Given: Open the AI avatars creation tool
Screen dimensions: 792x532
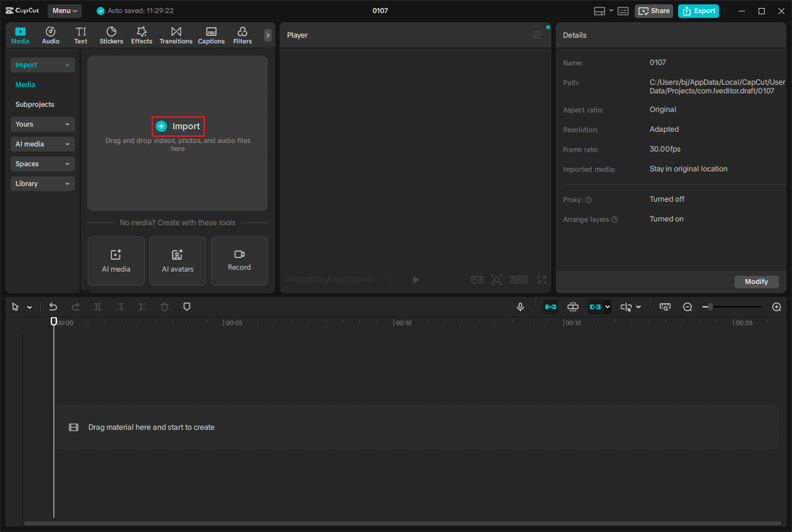Looking at the screenshot, I should click(178, 260).
